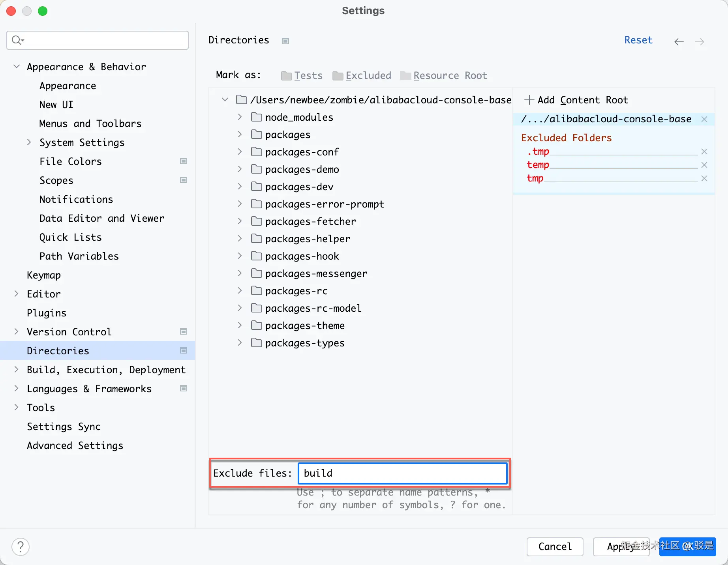Click the back navigation arrow

tap(679, 42)
